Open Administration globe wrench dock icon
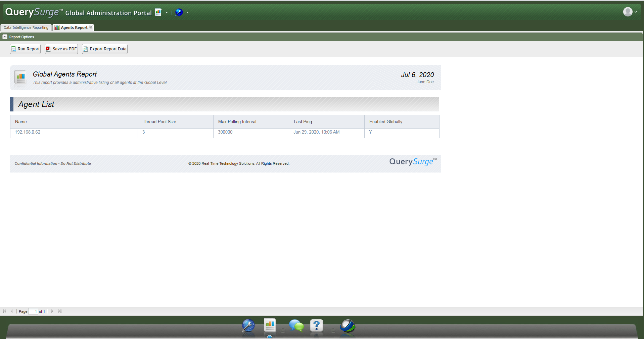This screenshot has height=339, width=644. [x=248, y=326]
